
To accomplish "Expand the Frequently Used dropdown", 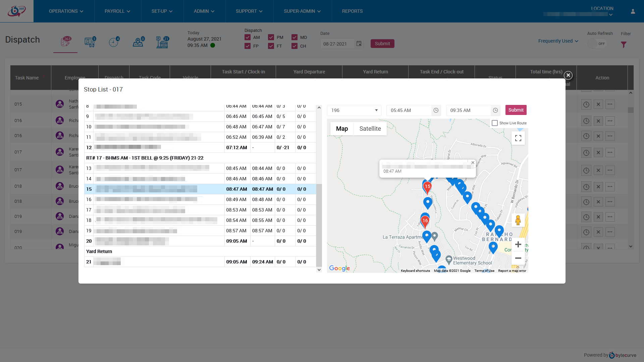I will 558,41.
